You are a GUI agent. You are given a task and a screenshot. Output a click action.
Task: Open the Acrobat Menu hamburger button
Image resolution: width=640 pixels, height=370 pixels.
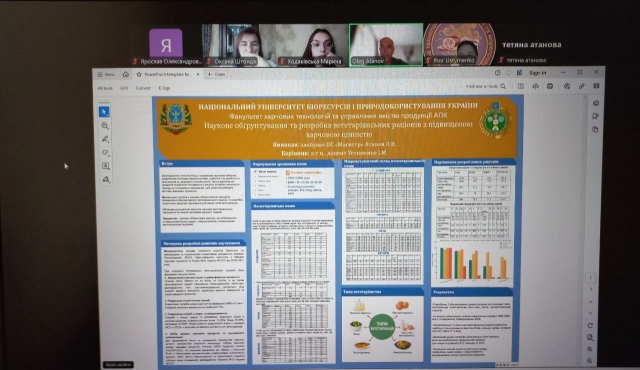pos(106,74)
